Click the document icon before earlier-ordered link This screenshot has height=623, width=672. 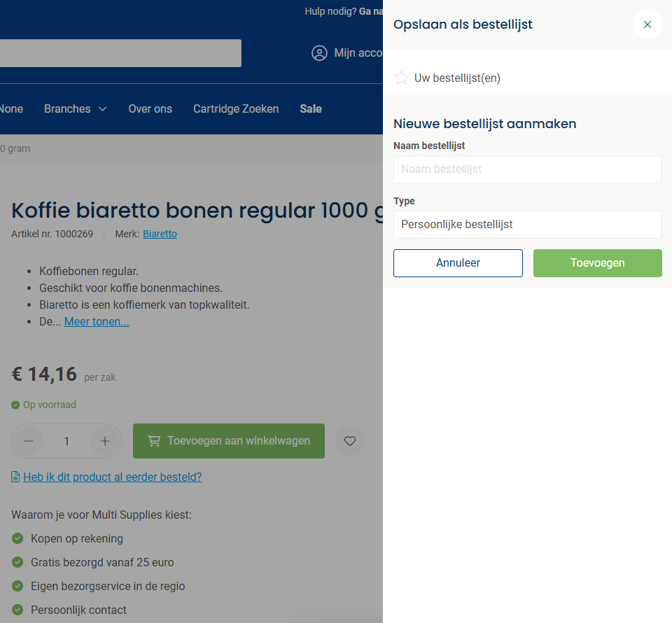point(15,477)
